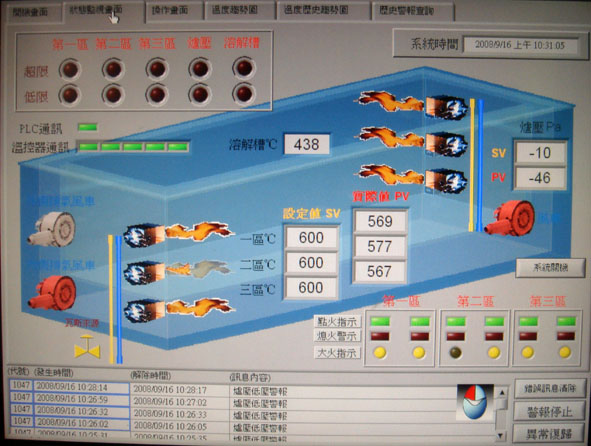Screen dimensions: 591x446
Task: Click the 一區 setpoint field showing 600
Action: [311, 238]
